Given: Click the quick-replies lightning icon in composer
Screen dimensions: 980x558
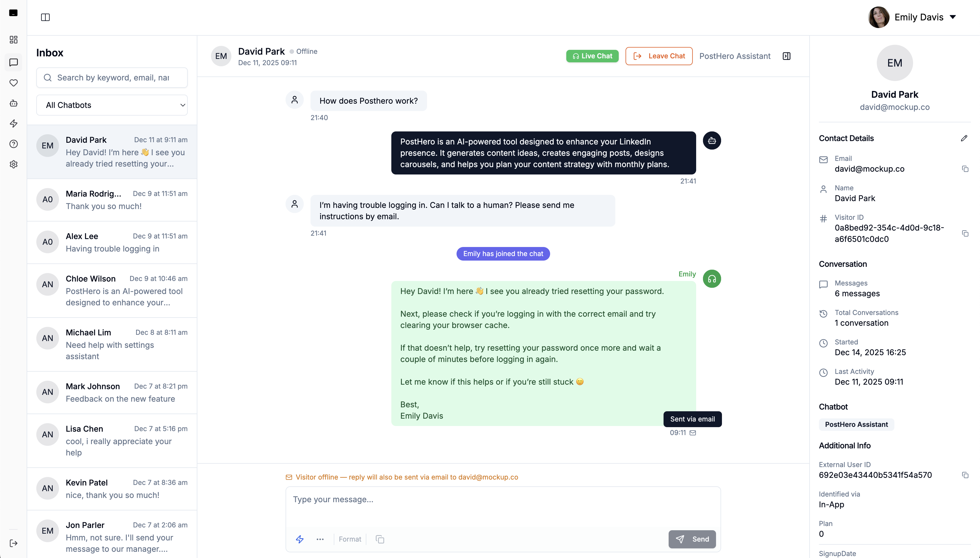Looking at the screenshot, I should click(299, 539).
